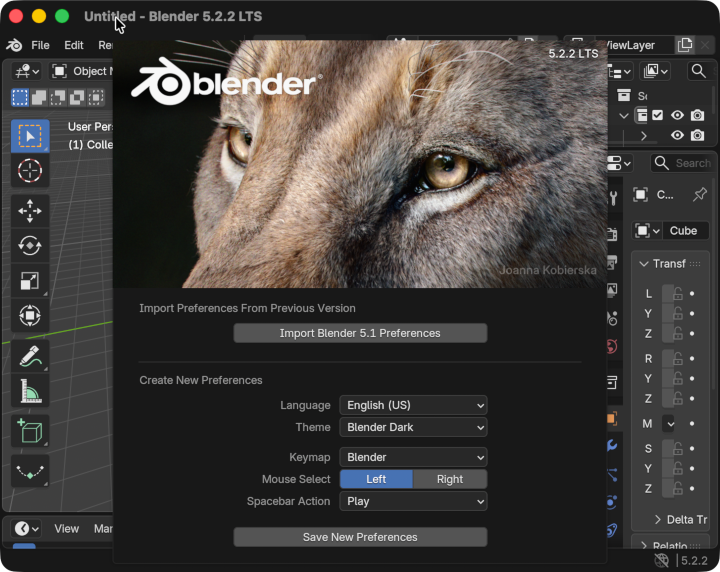Open the Object Mode dropdown
The image size is (720, 572).
point(81,71)
